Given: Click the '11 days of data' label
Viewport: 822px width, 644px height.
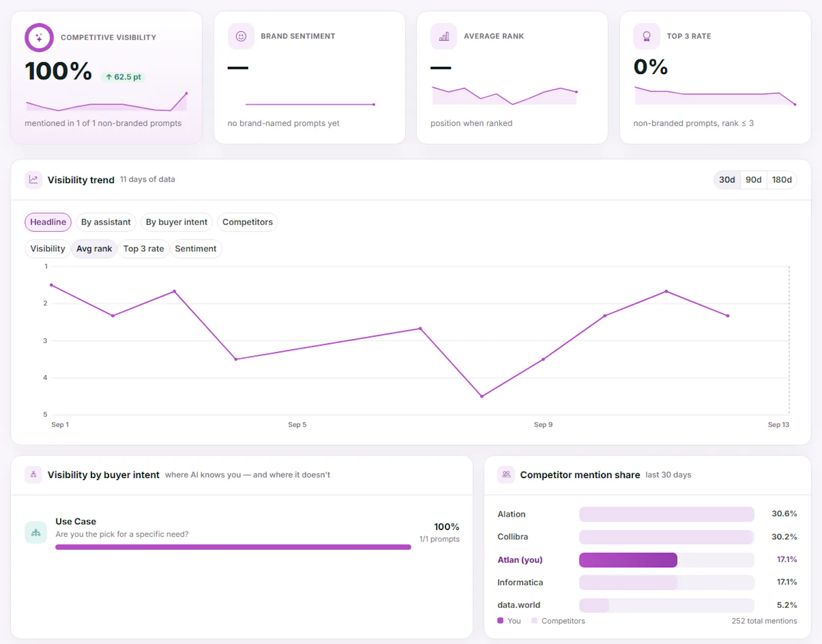Looking at the screenshot, I should 147,179.
